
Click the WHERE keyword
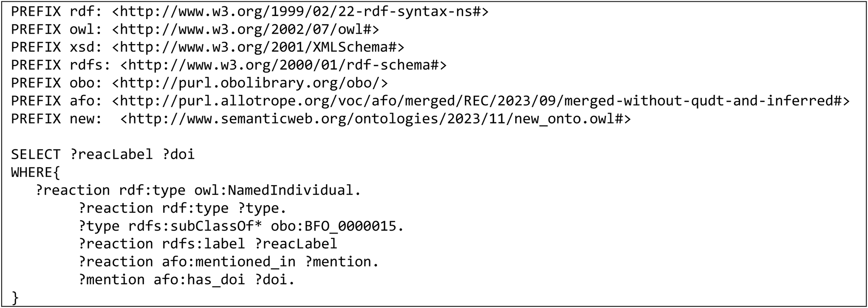(x=32, y=172)
